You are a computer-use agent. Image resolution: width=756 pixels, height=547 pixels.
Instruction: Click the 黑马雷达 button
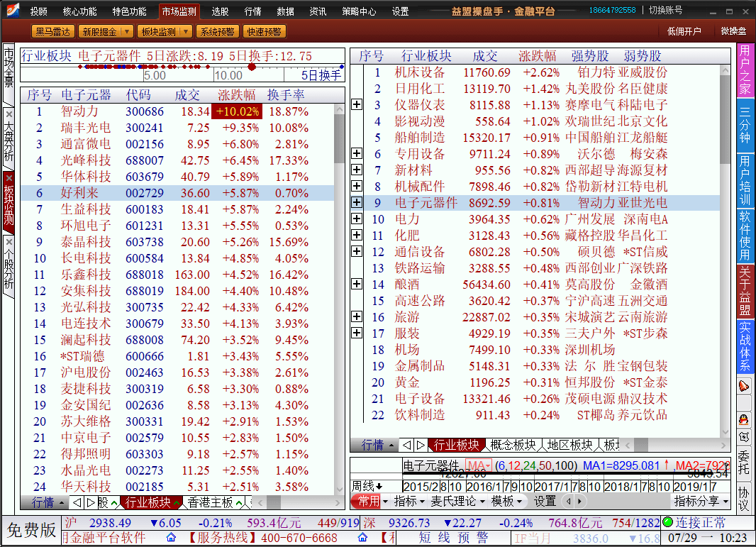coord(52,32)
